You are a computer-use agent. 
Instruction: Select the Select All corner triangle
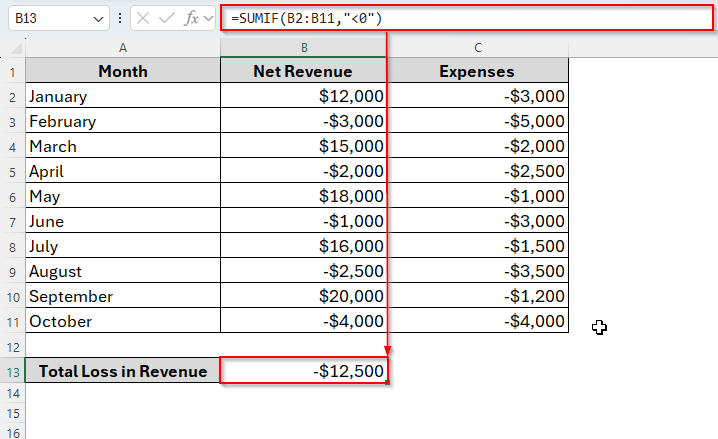pos(13,47)
